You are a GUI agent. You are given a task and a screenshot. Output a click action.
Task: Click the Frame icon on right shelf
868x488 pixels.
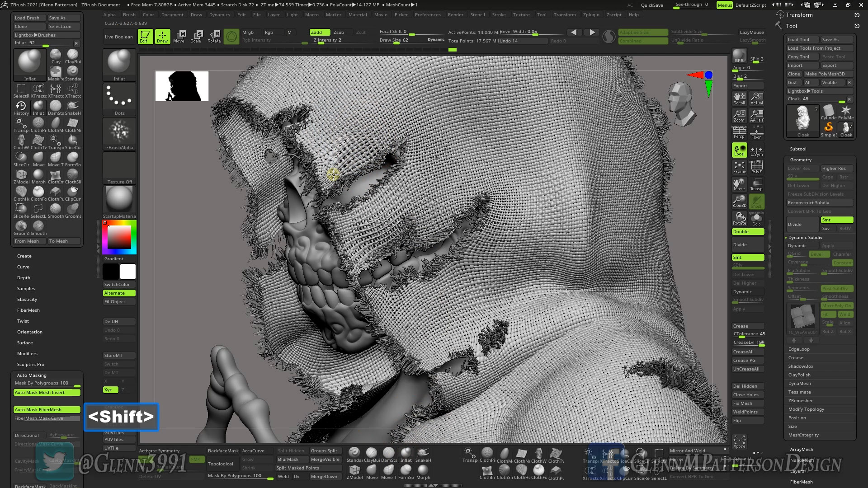click(x=739, y=167)
